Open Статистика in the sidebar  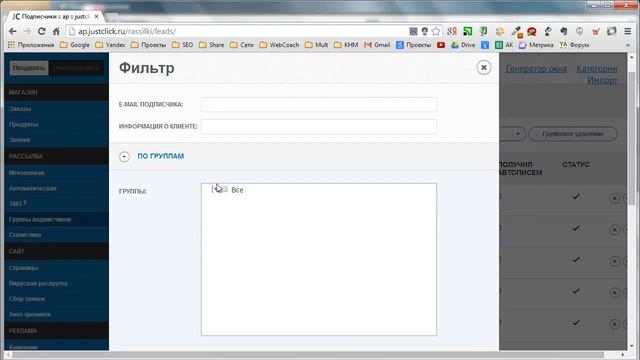[x=25, y=235]
